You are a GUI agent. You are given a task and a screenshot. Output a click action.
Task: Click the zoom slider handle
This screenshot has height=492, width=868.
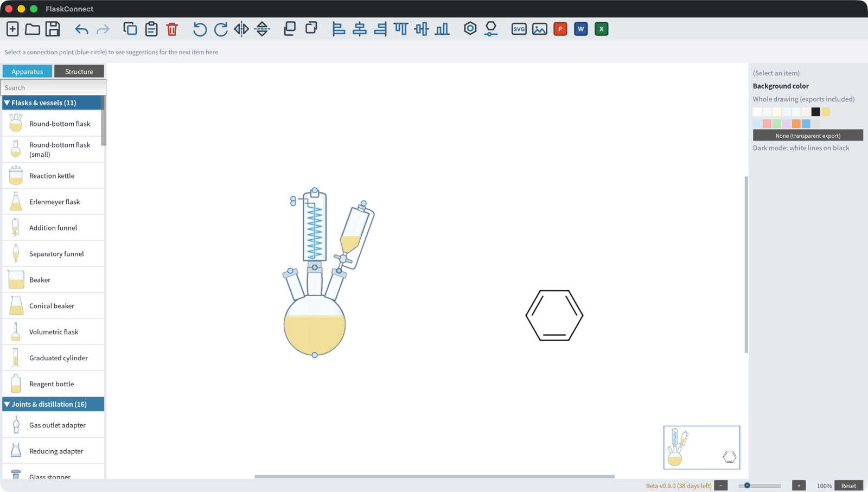[x=747, y=485]
